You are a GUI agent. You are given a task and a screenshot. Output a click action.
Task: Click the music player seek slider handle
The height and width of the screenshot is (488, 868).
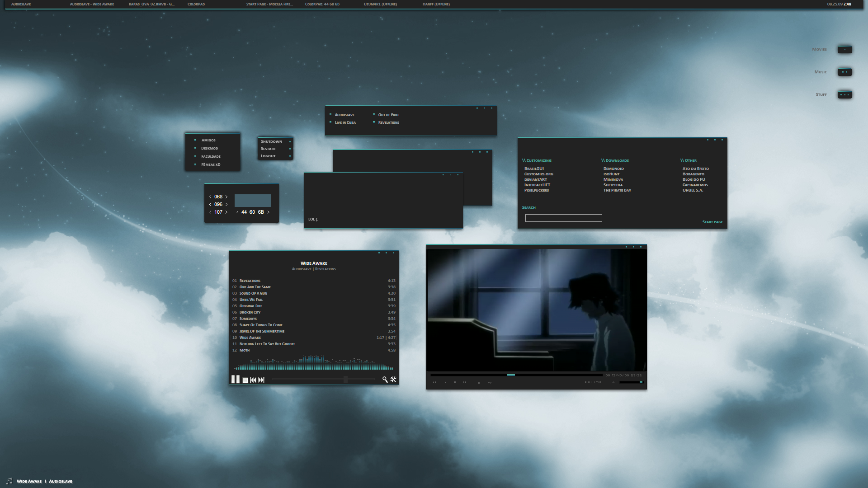point(345,379)
